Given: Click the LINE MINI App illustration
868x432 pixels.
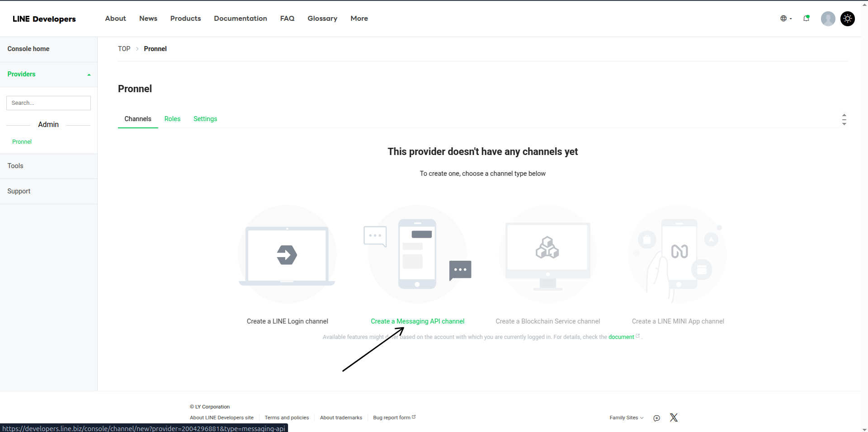Looking at the screenshot, I should (x=678, y=254).
